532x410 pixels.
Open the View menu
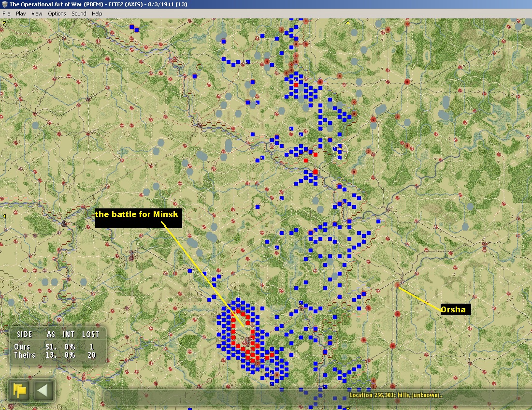(37, 14)
